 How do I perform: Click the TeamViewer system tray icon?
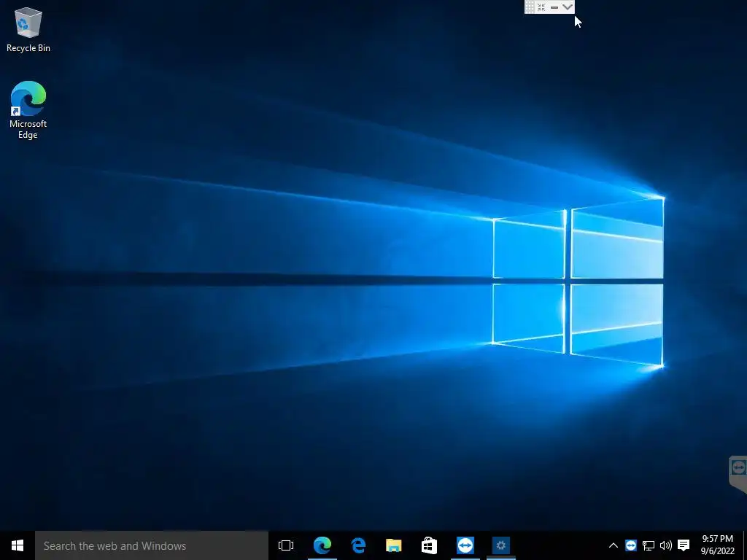point(631,545)
